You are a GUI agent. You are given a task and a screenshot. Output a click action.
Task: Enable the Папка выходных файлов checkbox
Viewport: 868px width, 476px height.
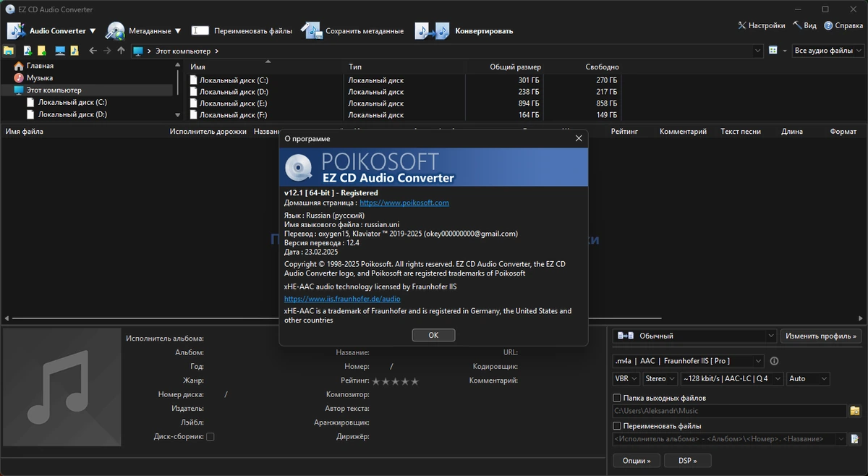(x=617, y=398)
